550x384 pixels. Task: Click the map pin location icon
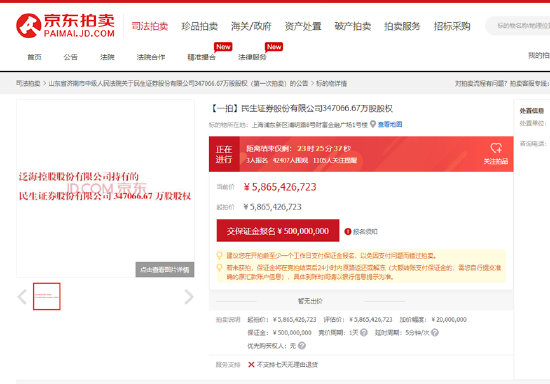coord(373,124)
